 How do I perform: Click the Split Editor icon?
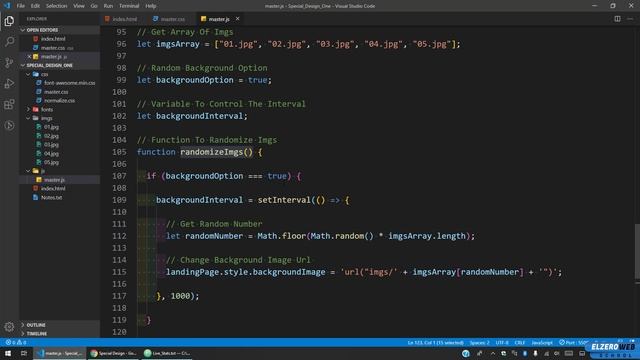(x=617, y=19)
